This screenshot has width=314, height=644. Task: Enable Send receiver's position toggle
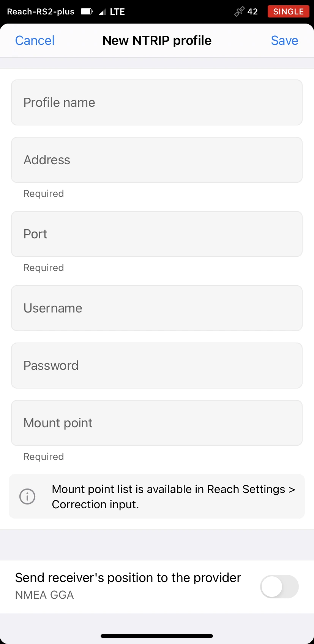279,586
